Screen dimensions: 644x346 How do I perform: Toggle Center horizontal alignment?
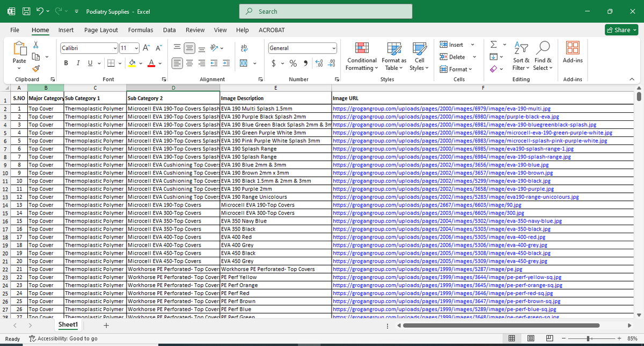click(x=189, y=63)
